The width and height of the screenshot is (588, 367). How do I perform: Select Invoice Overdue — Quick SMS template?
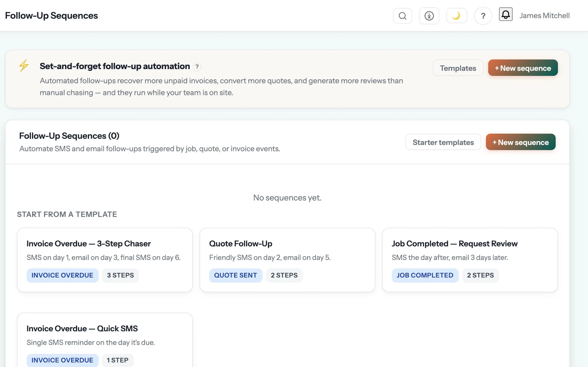tap(105, 340)
